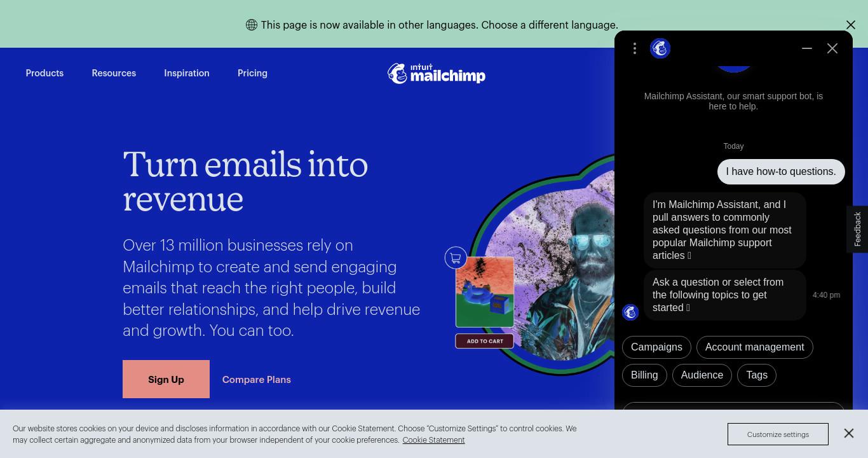This screenshot has height=458, width=868.
Task: Click the Mailchimp logo in header
Action: pos(437,74)
